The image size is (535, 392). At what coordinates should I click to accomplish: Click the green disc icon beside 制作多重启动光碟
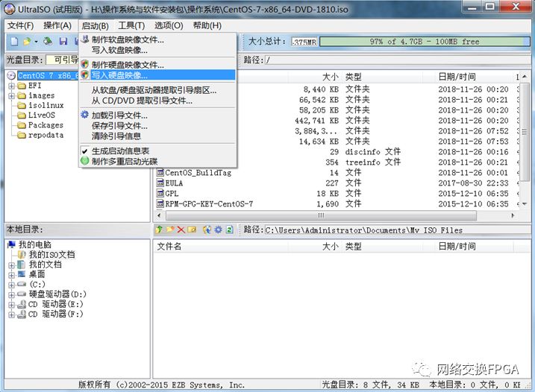pyautogui.click(x=84, y=161)
